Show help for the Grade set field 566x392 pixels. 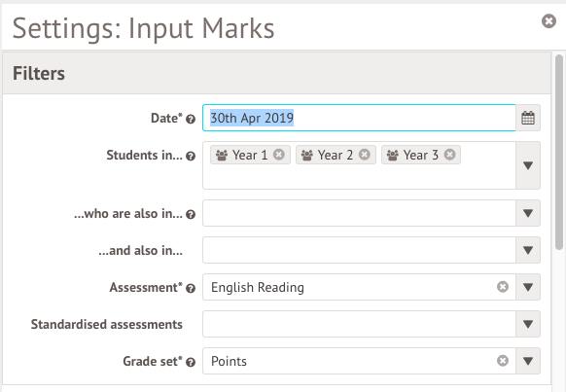[x=191, y=362]
